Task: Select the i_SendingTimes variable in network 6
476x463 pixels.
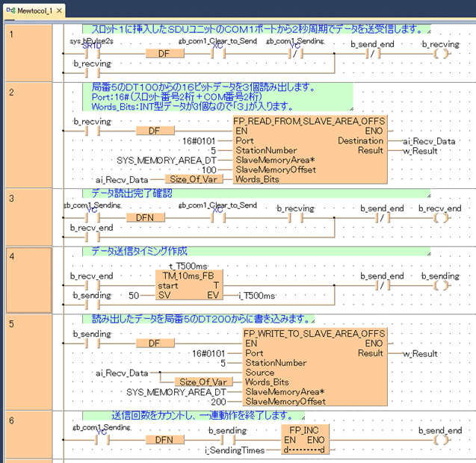Action: [232, 450]
